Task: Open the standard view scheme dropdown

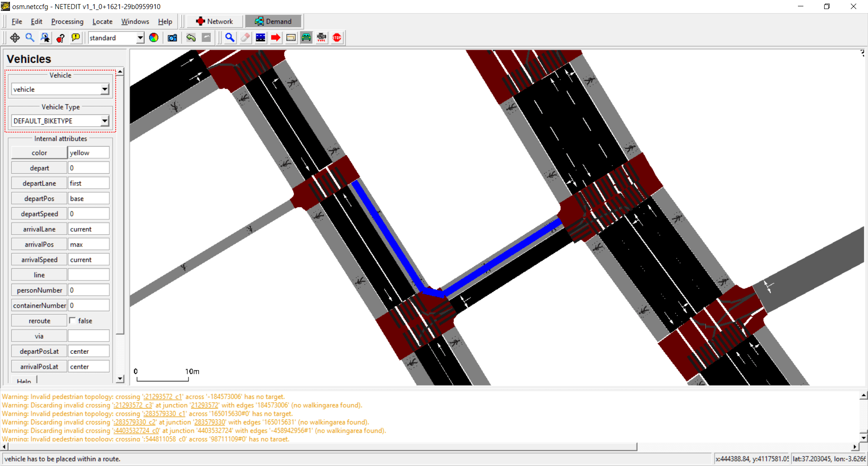Action: pyautogui.click(x=140, y=38)
